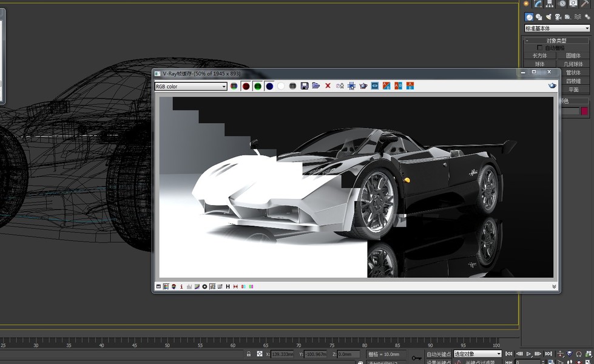Select the Geometry category icon

coord(529,16)
